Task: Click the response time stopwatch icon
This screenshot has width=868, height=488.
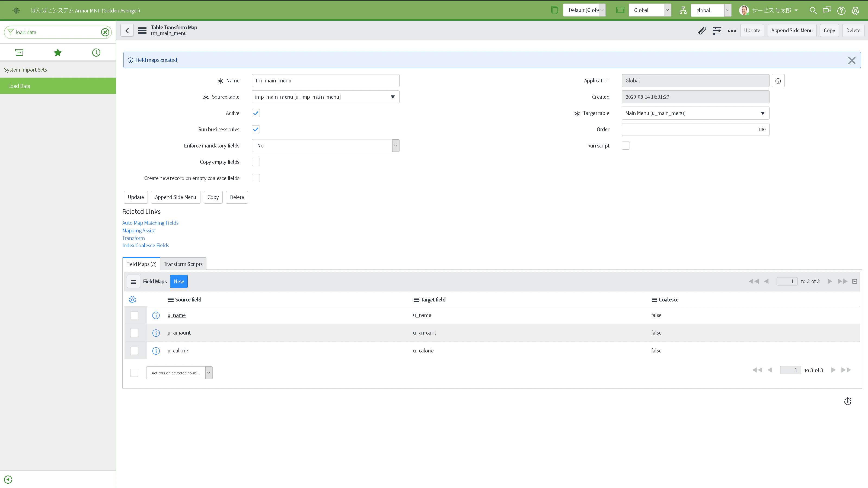Action: (848, 401)
